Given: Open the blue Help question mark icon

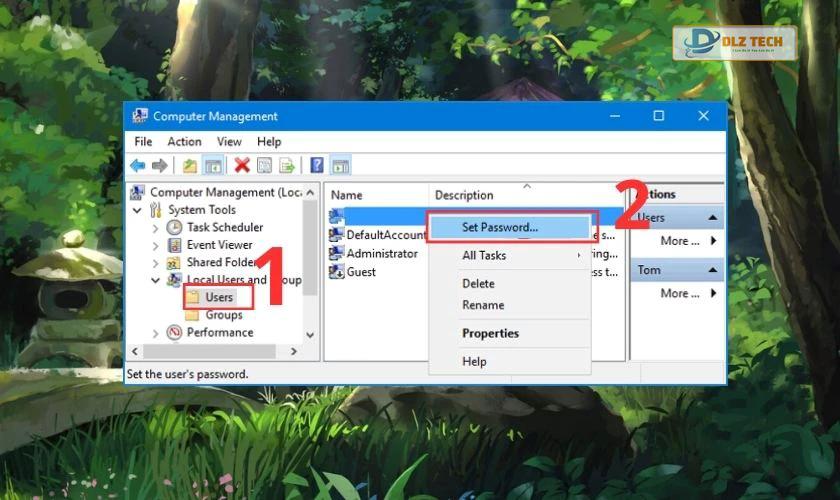Looking at the screenshot, I should pyautogui.click(x=317, y=166).
